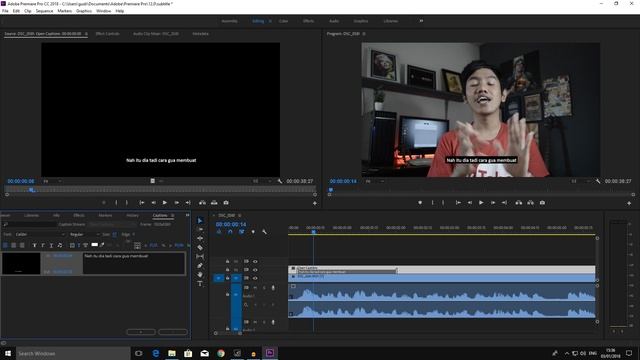Click the delete caption minus button
Image resolution: width=640 pixels, height=360 pixels.
(173, 332)
